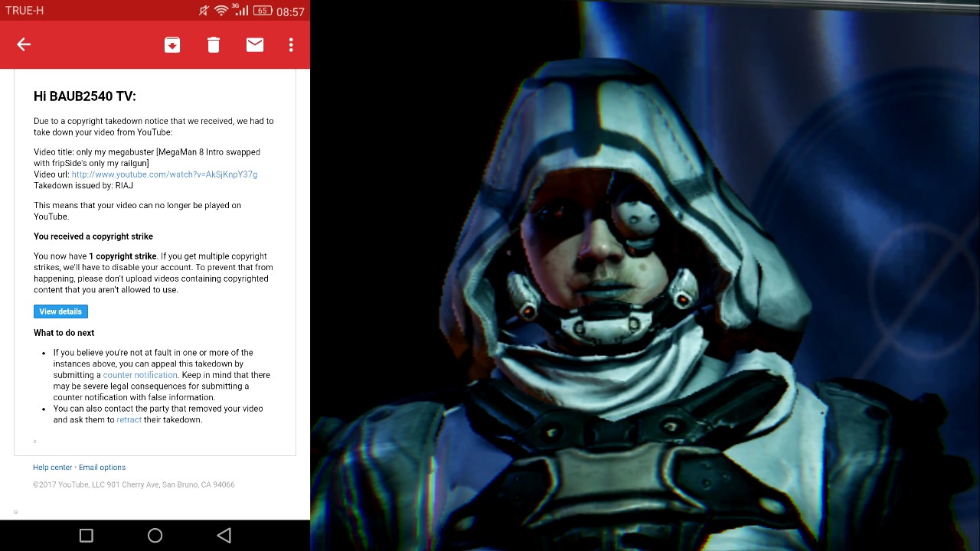Click the View details button

coord(60,311)
